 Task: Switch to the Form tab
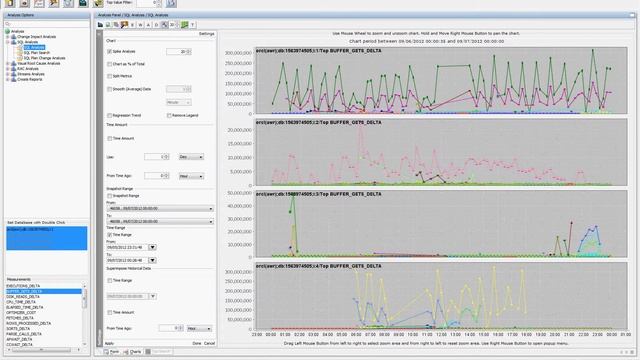pos(111,352)
